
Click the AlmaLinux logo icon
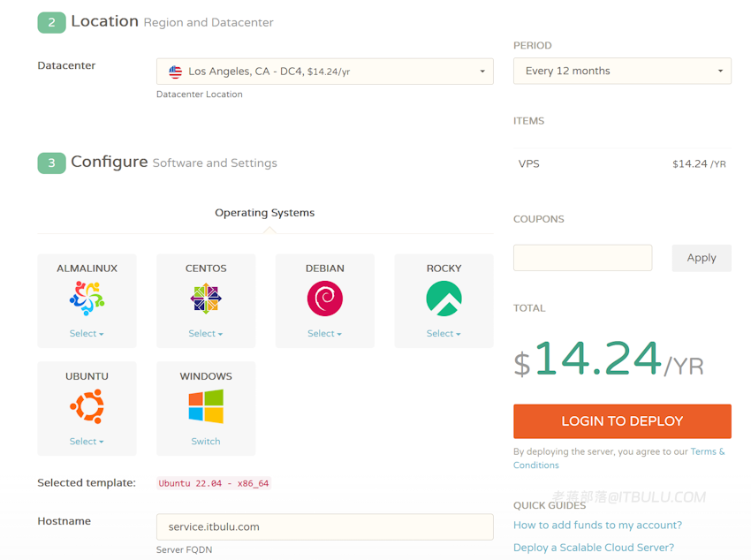point(87,299)
